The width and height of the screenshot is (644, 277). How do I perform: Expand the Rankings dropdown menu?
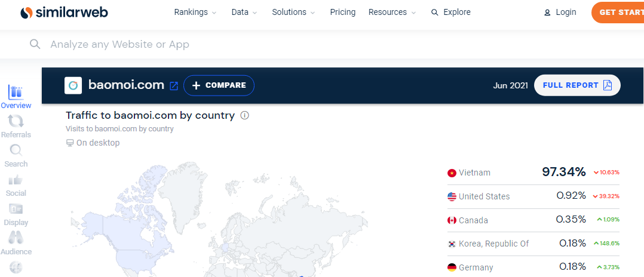195,12
